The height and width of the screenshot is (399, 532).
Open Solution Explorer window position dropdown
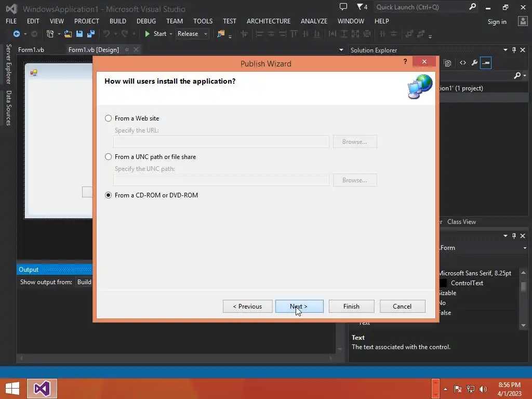coord(505,50)
